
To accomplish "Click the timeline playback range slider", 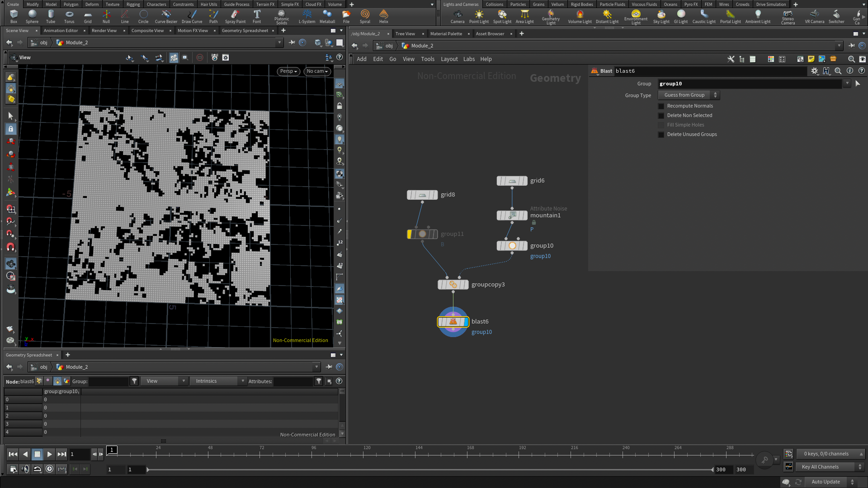I will point(429,470).
